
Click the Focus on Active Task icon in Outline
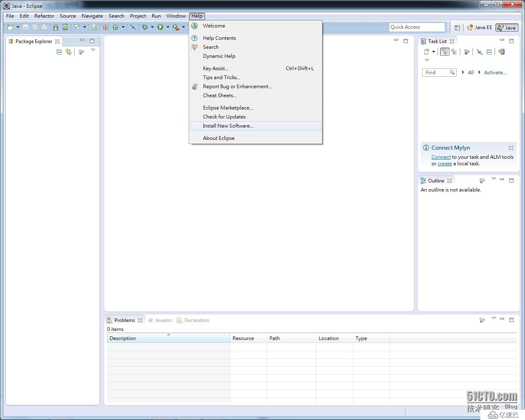coord(482,180)
